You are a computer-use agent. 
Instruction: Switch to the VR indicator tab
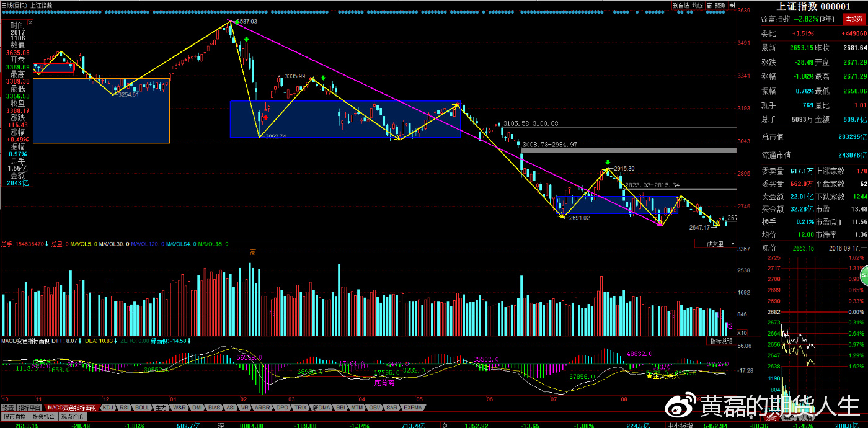pos(244,408)
